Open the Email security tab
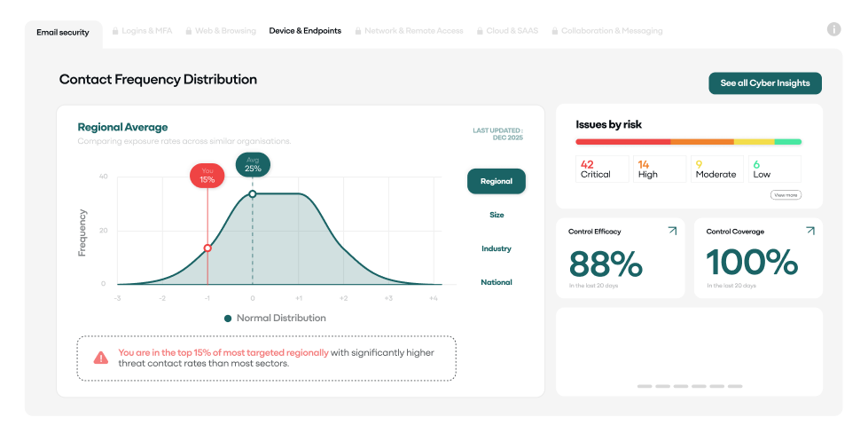 click(x=63, y=32)
